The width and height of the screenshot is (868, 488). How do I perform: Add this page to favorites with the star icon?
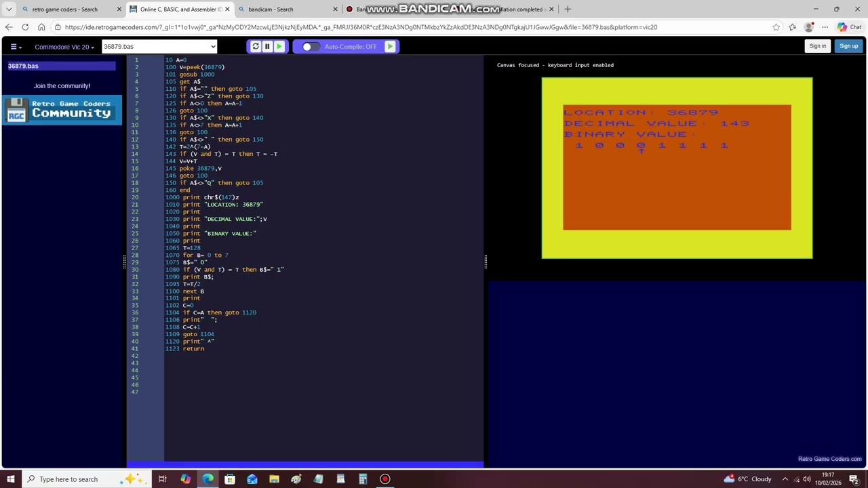776,27
